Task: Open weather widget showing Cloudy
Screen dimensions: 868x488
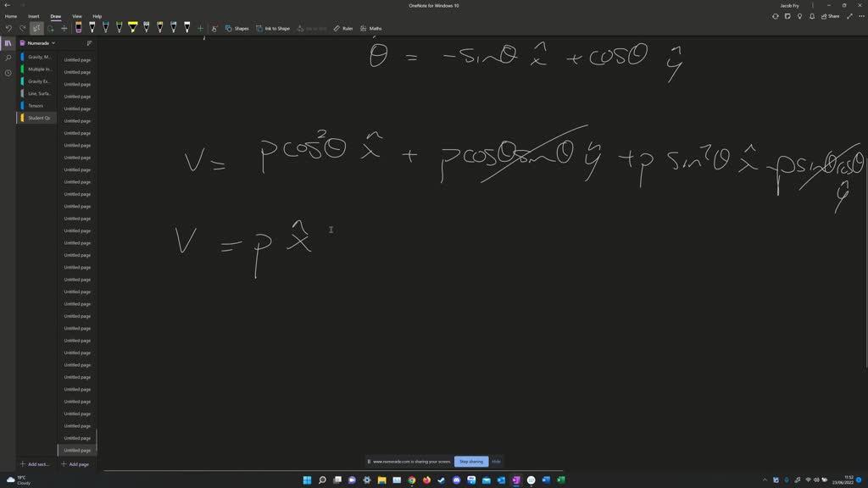Action: (x=19, y=480)
